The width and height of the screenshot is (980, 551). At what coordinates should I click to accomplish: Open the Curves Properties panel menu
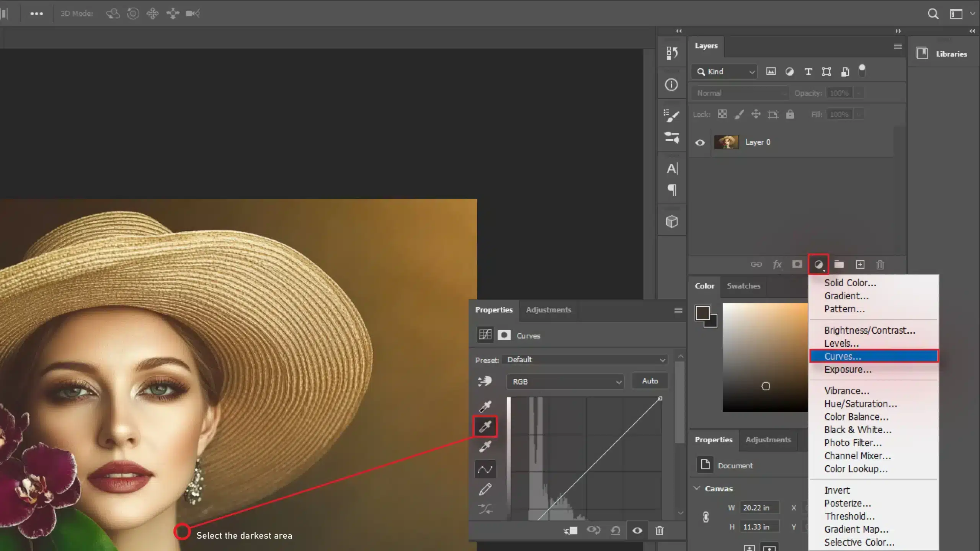(x=678, y=310)
